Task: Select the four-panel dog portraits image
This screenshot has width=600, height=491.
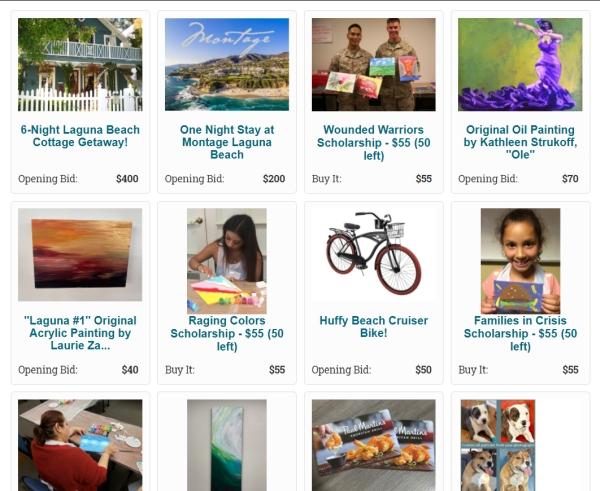Action: [498, 445]
